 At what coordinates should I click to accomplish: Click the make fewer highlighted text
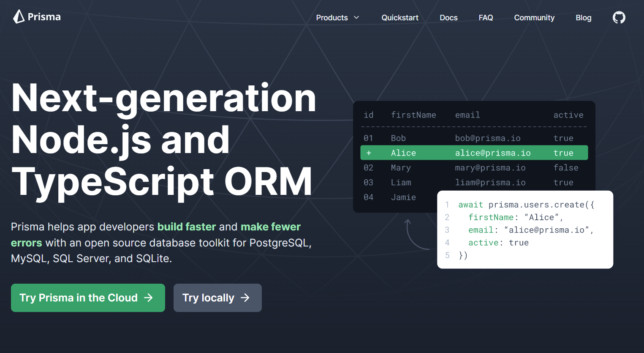coord(271,227)
